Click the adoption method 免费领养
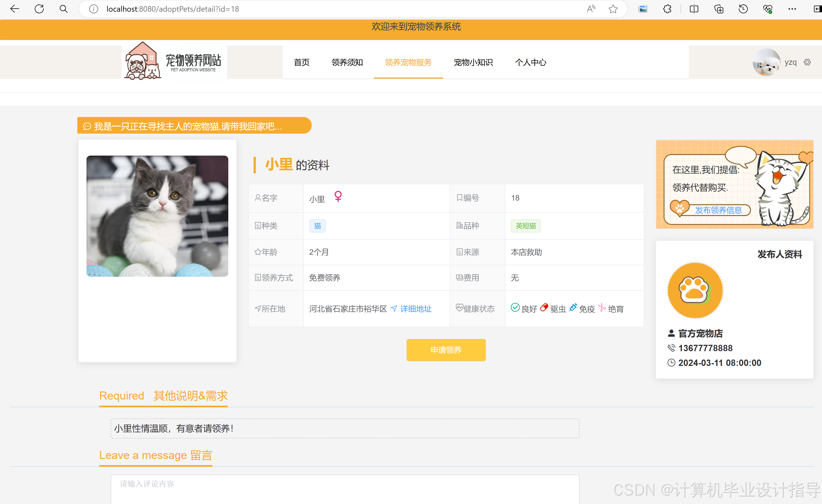 tap(325, 278)
